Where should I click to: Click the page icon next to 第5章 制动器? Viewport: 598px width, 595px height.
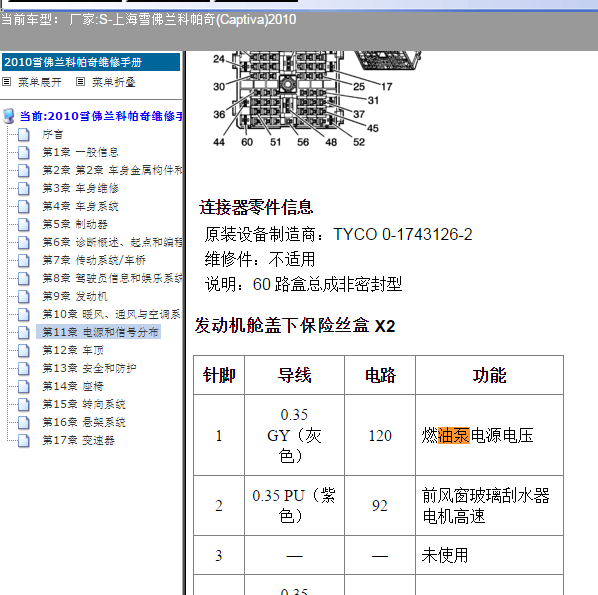click(24, 224)
